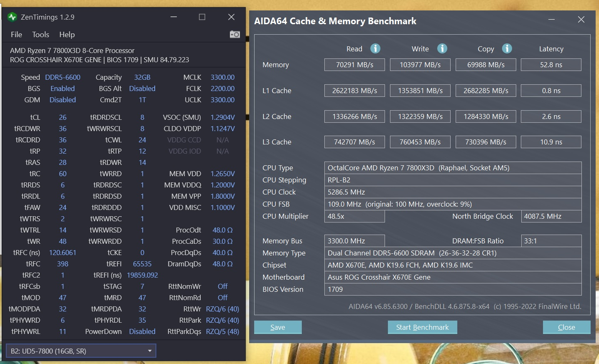
Task: Click AIDA64 version copyright text
Action: coord(465,306)
